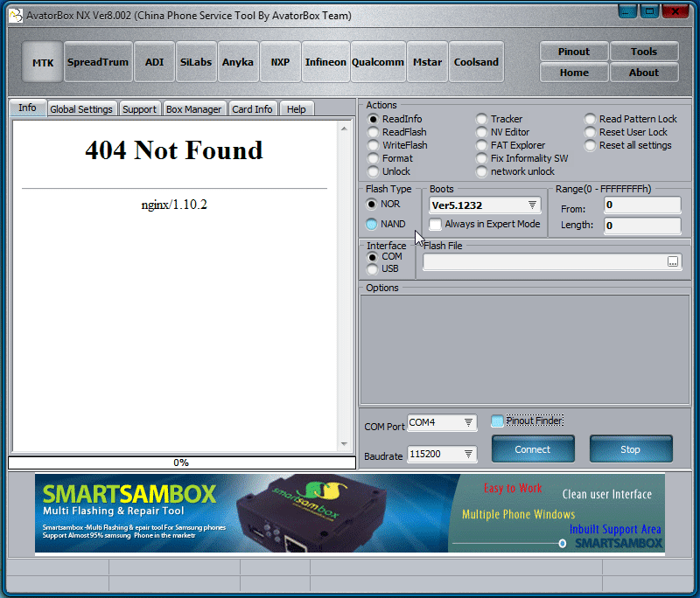Toggle the Pinout Finder checkbox
The image size is (700, 598).
pyautogui.click(x=497, y=421)
